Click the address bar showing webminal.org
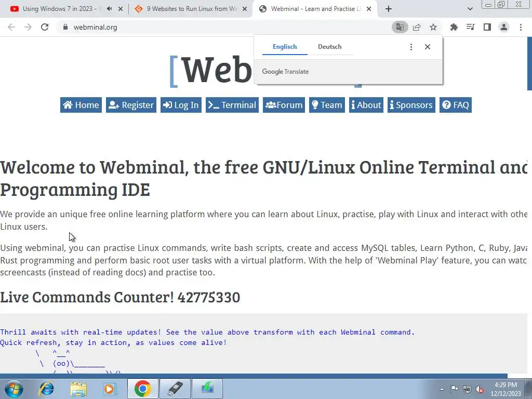Image resolution: width=532 pixels, height=399 pixels. [x=224, y=27]
